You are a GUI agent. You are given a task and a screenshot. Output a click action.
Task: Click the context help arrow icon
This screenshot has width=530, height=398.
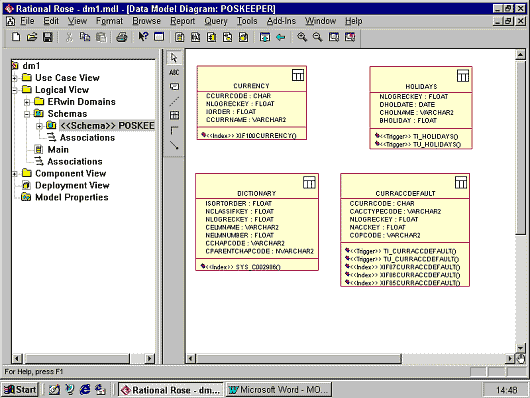coord(143,37)
